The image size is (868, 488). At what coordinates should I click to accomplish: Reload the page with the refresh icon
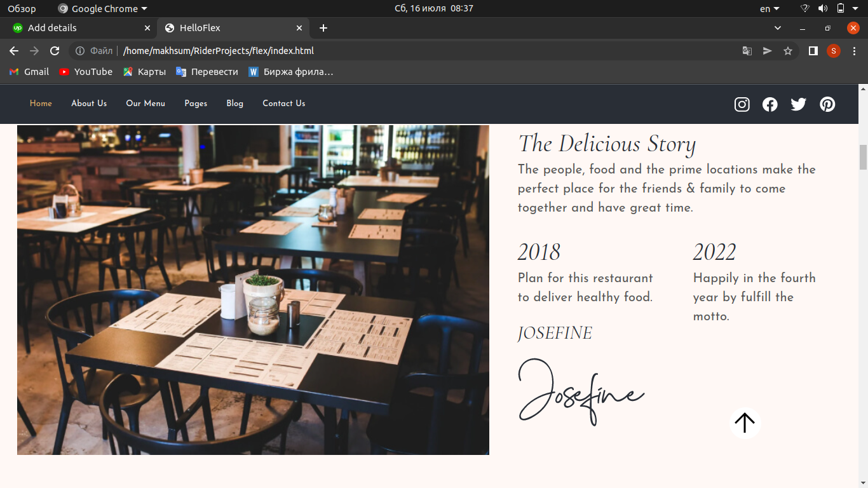tap(55, 51)
